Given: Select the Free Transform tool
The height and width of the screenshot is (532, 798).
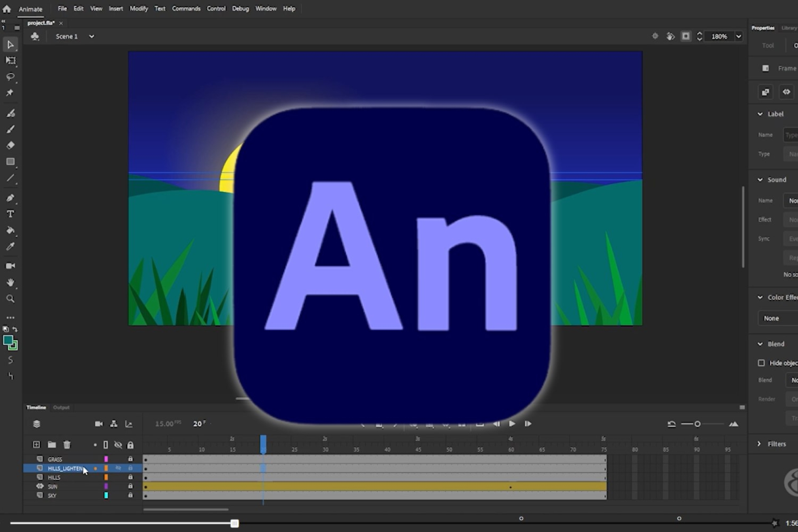Looking at the screenshot, I should (10, 61).
